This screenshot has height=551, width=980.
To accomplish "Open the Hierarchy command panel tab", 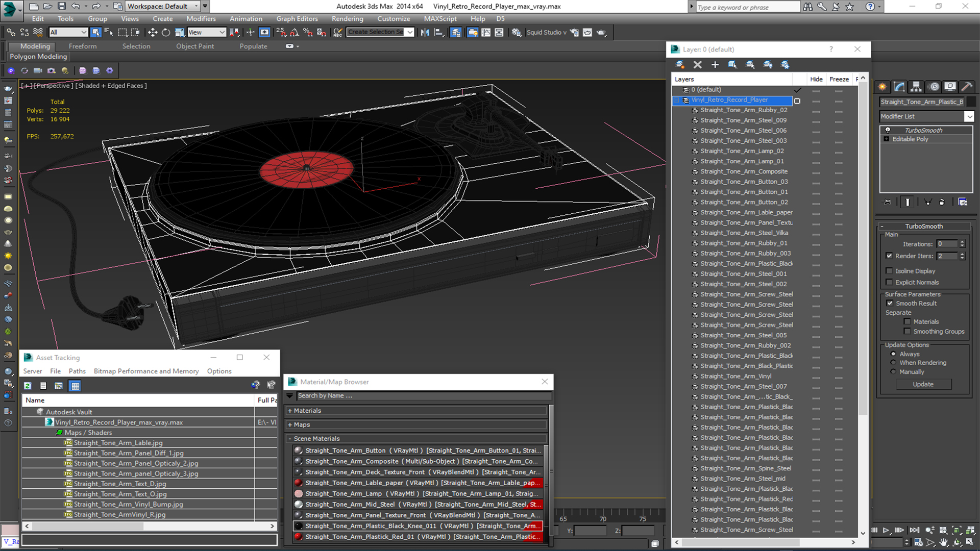I will [x=916, y=87].
